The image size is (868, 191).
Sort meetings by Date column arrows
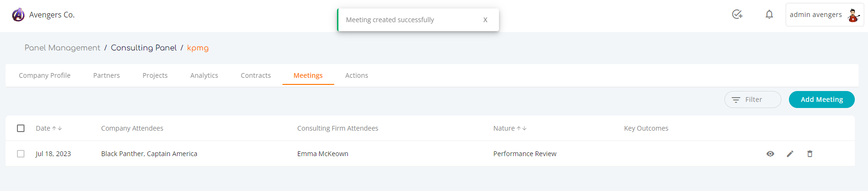pyautogui.click(x=57, y=128)
